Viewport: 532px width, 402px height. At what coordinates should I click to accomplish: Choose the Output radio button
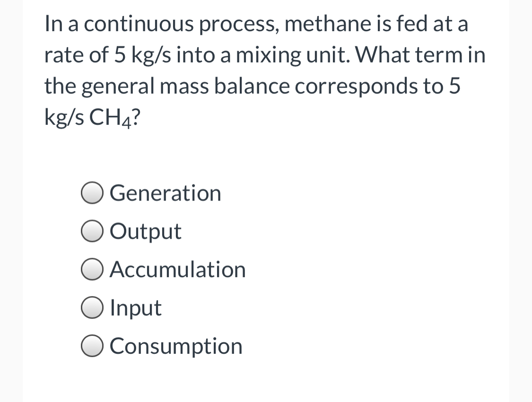pyautogui.click(x=92, y=232)
